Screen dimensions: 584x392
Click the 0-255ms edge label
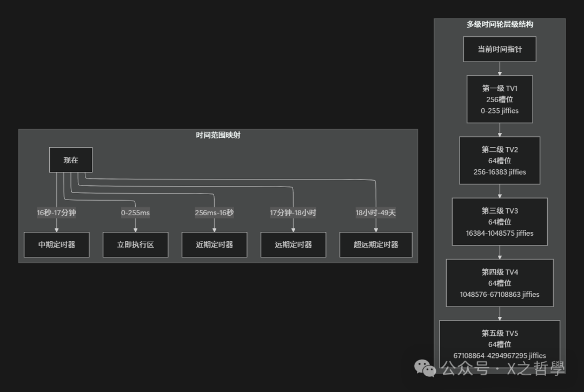tap(135, 212)
